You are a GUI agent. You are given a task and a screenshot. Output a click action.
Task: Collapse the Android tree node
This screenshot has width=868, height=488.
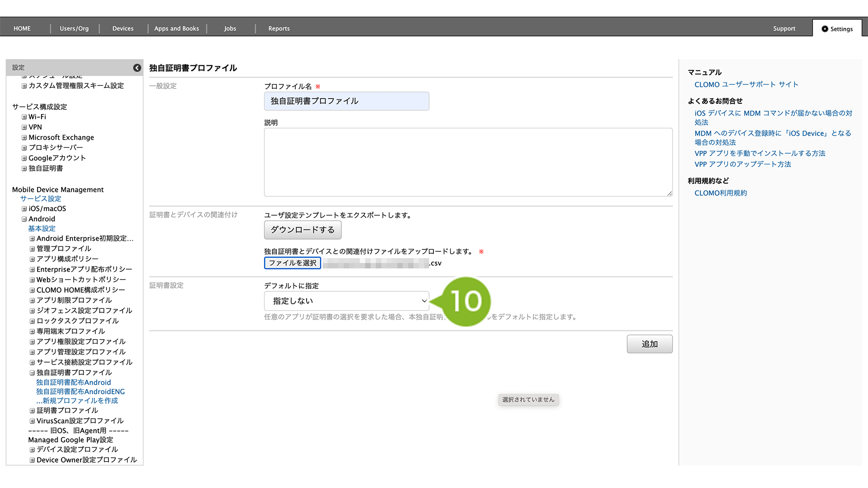coord(24,219)
